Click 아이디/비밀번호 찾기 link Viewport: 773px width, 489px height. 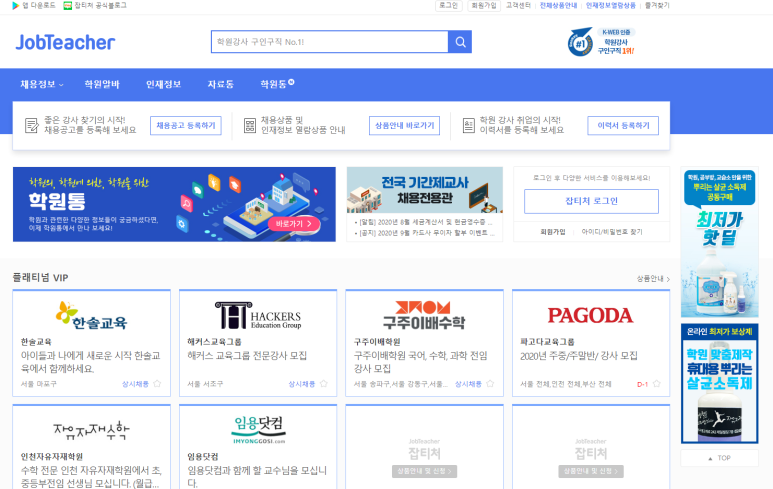click(612, 232)
